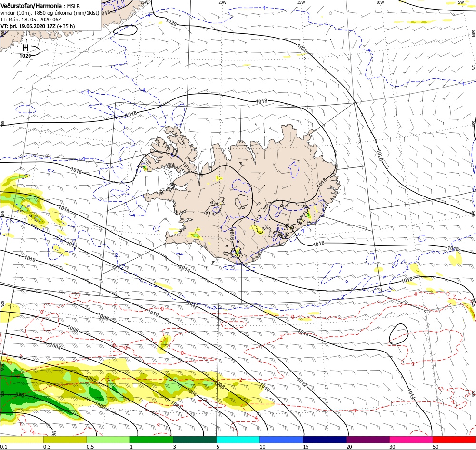The width and height of the screenshot is (476, 450).
Task: Click the '998' isobar label
Action: click(x=20, y=395)
